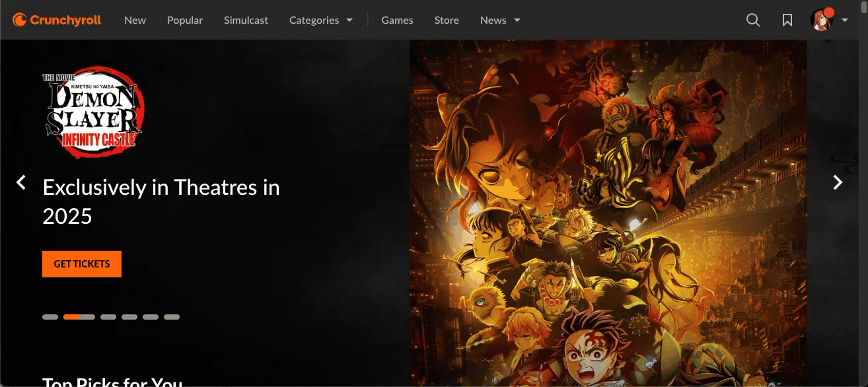Select the fifth carousel indicator dot
This screenshot has width=868, height=387.
tap(151, 317)
